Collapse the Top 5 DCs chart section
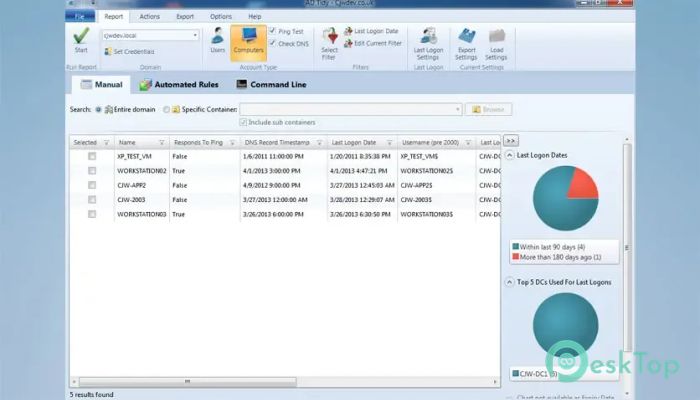Viewport: 700px width, 400px height. coord(509,282)
